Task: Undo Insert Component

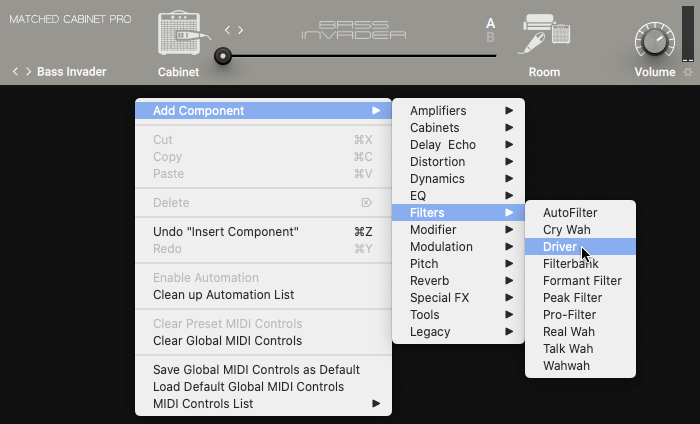Action: [x=263, y=232]
